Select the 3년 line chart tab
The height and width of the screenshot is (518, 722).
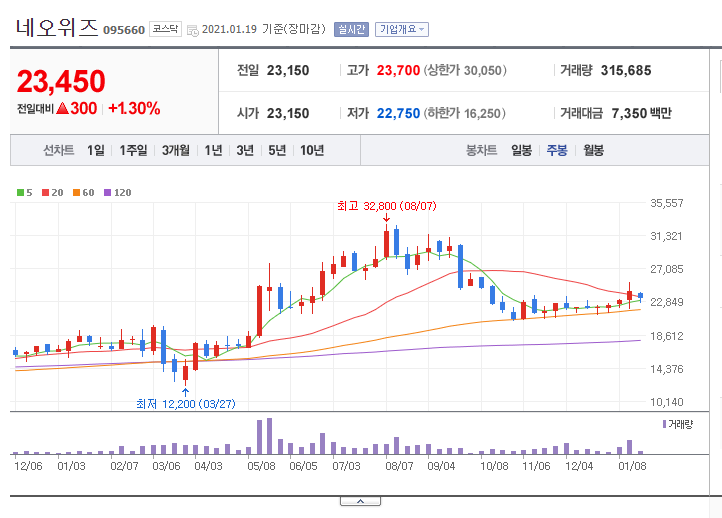(245, 150)
